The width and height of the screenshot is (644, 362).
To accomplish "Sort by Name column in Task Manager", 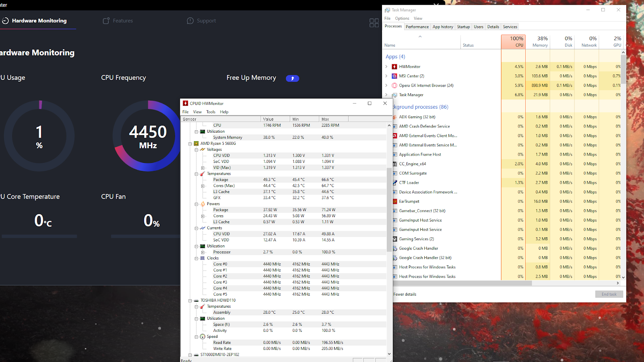I will point(421,42).
